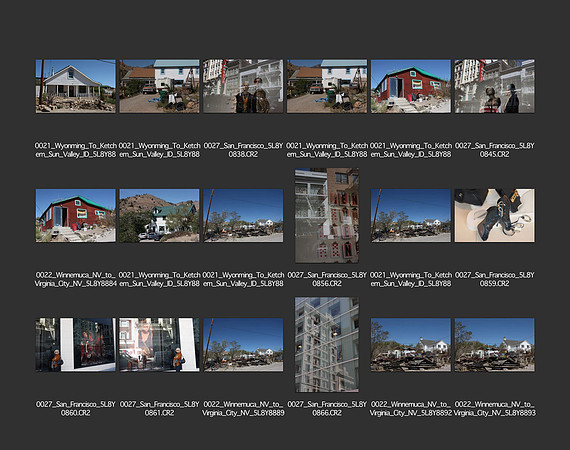570x450 pixels.
Task: Click filename ending 0860.CR2
Action: coord(76,409)
